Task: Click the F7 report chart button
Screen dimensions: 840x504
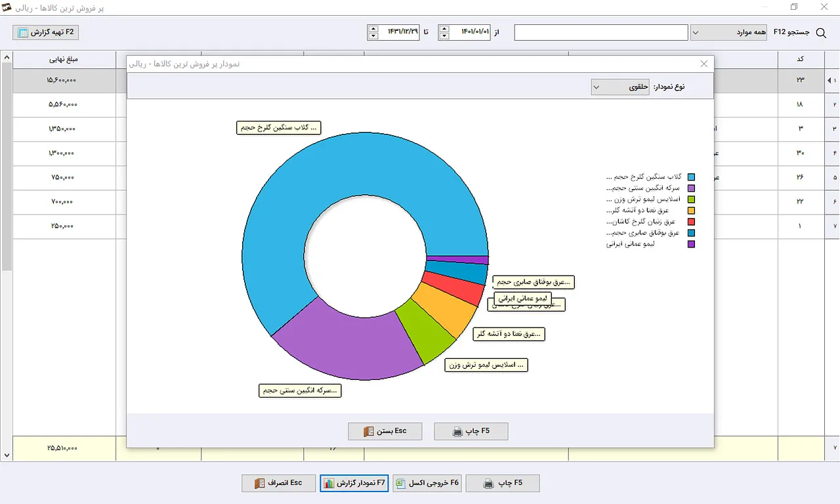Action: 355,483
